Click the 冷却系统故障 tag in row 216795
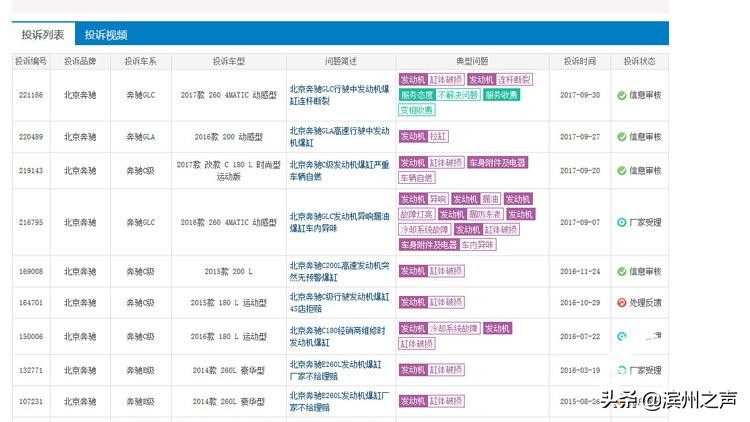 [x=425, y=230]
